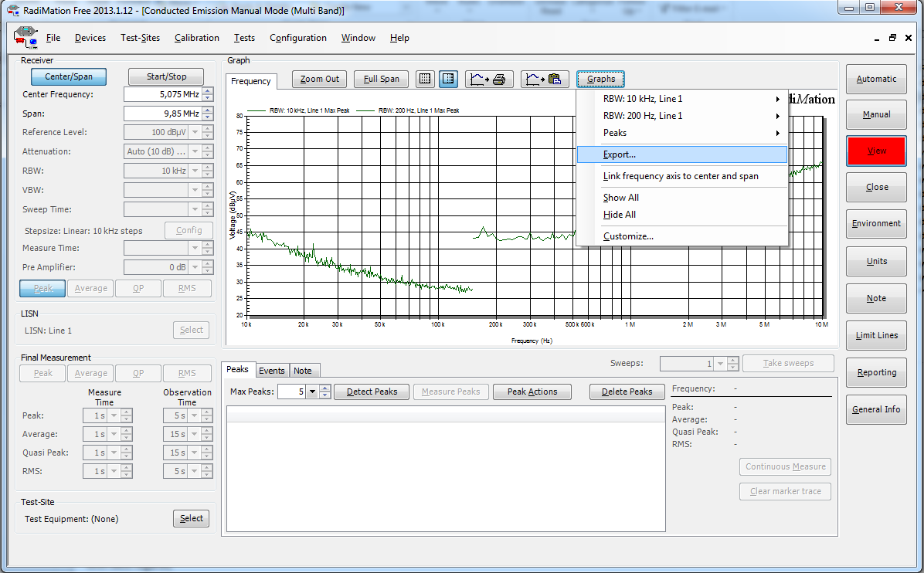This screenshot has height=573, width=924.
Task: Open the Tests menu
Action: click(x=244, y=38)
